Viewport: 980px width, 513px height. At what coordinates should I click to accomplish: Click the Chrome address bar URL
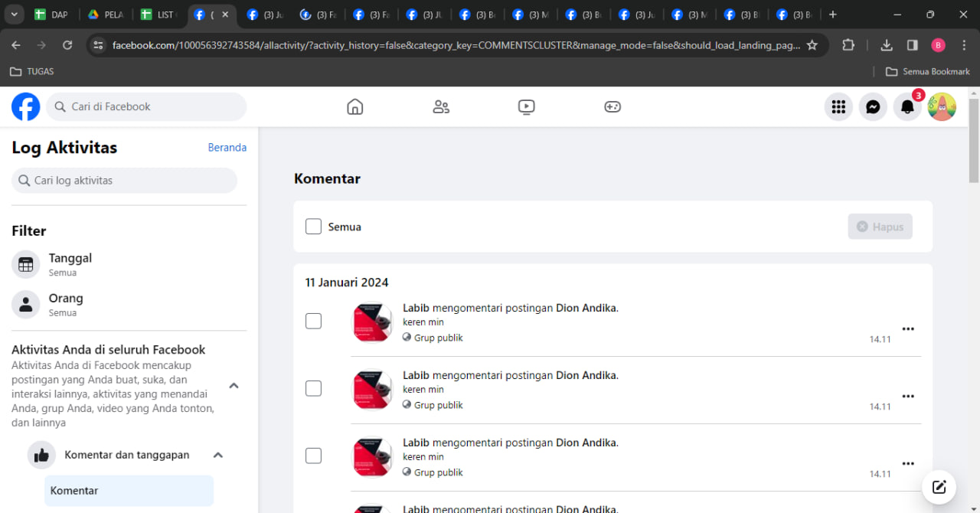point(456,45)
